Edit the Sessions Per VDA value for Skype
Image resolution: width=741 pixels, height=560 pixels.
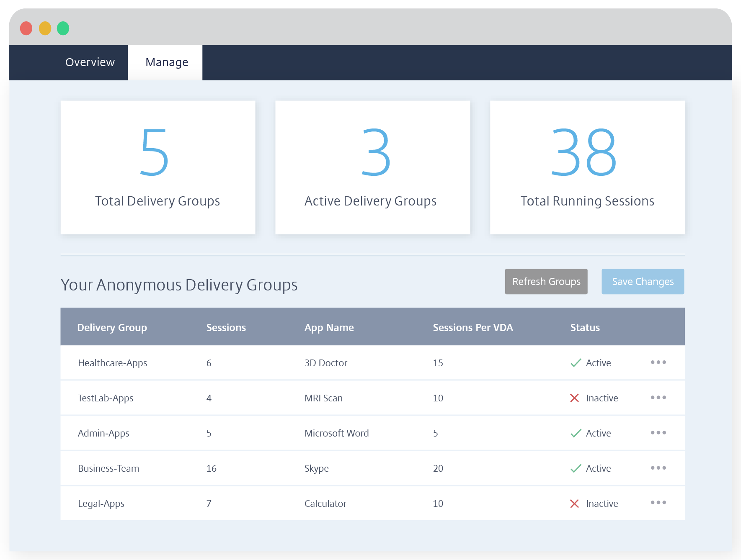tap(438, 468)
